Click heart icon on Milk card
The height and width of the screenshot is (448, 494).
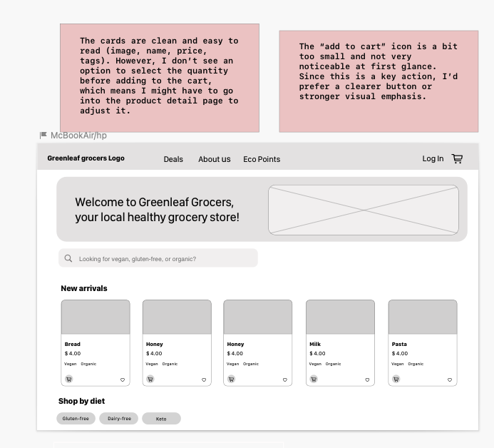(x=368, y=380)
